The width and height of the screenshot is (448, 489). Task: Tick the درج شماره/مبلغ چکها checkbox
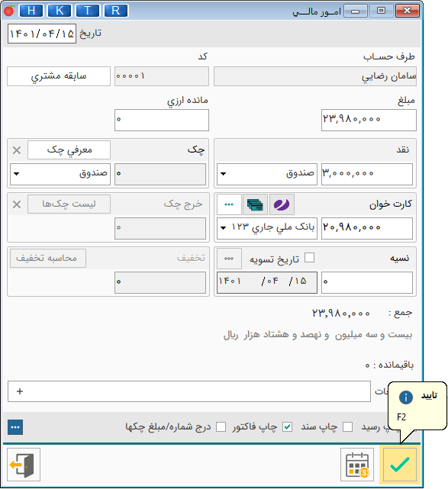pos(221,427)
